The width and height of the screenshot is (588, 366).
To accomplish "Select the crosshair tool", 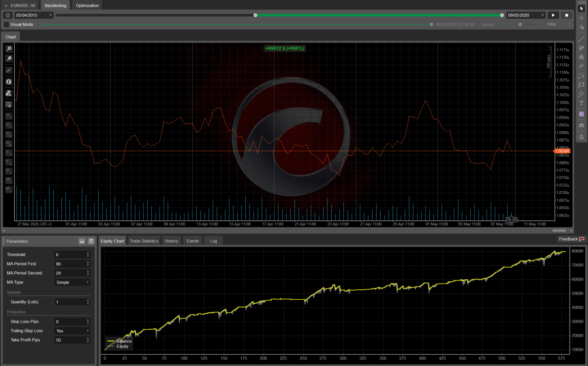I will pyautogui.click(x=581, y=18).
